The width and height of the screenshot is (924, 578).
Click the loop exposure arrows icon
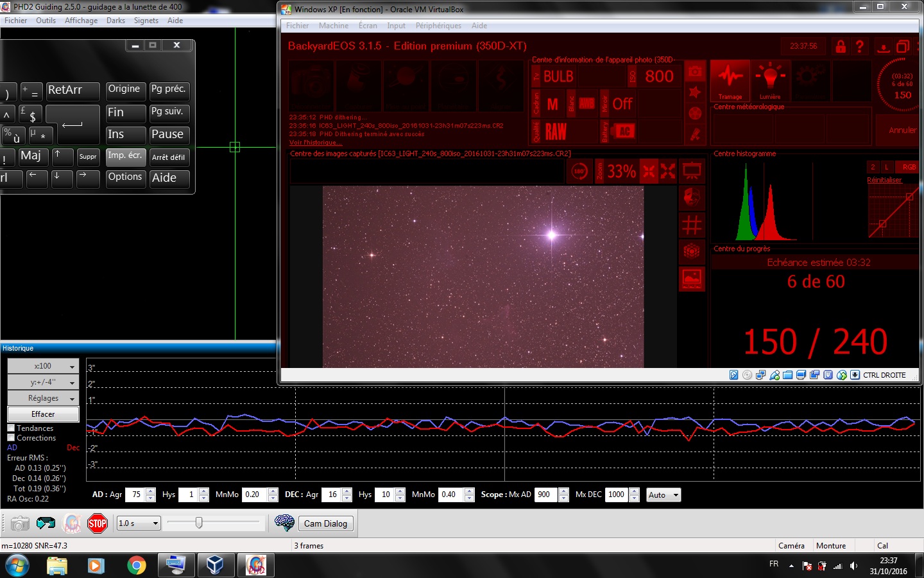46,523
